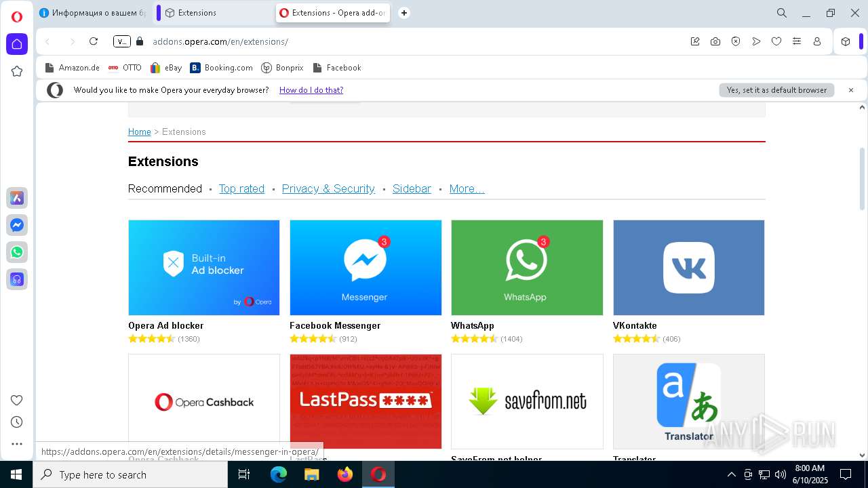This screenshot has width=868, height=488.
Task: Open the Sidebar category
Action: tap(412, 188)
